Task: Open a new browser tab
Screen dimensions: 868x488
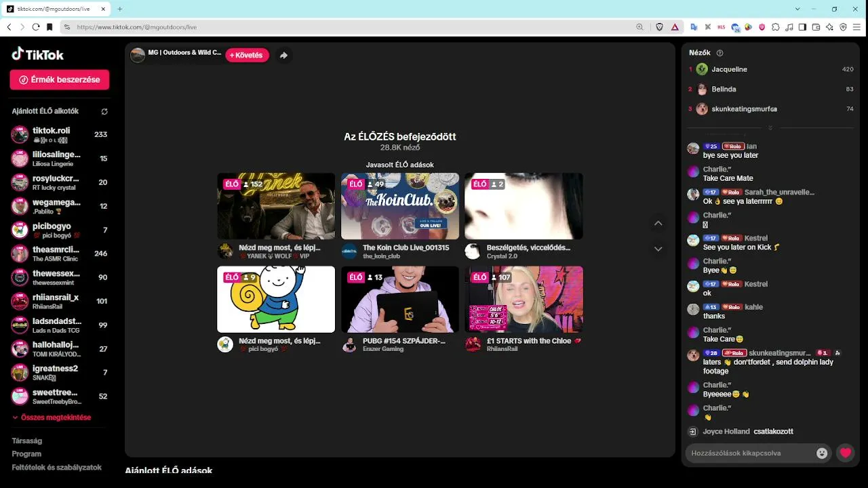Action: (120, 9)
